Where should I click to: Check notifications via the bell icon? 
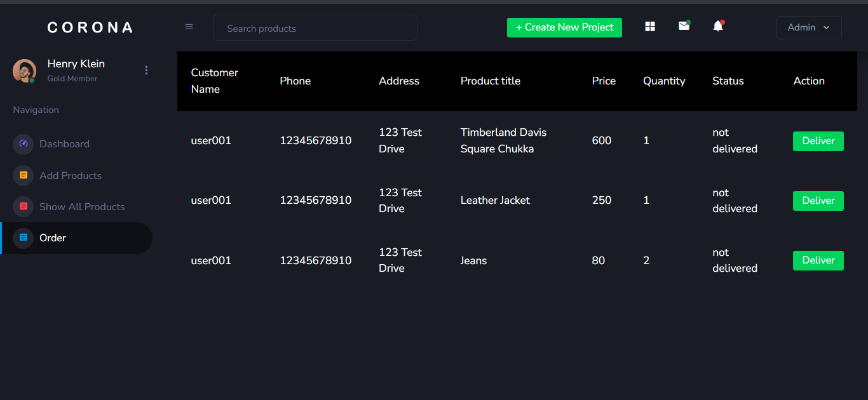tap(717, 27)
